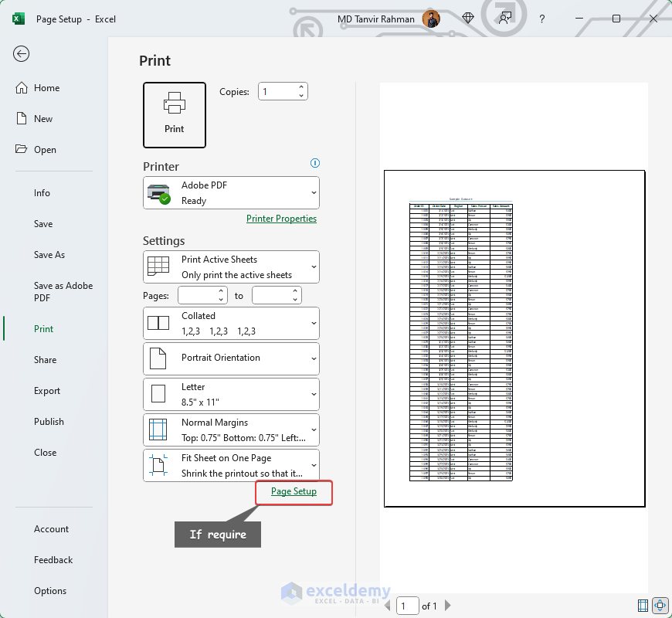672x618 pixels.
Task: Minimize the Excel window
Action: pos(579,19)
